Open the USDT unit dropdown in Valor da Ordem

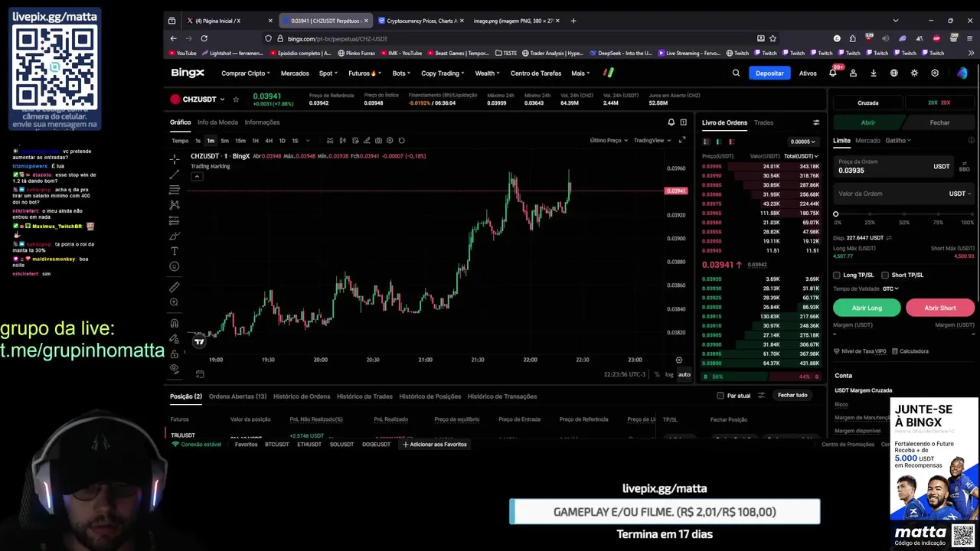tap(960, 194)
